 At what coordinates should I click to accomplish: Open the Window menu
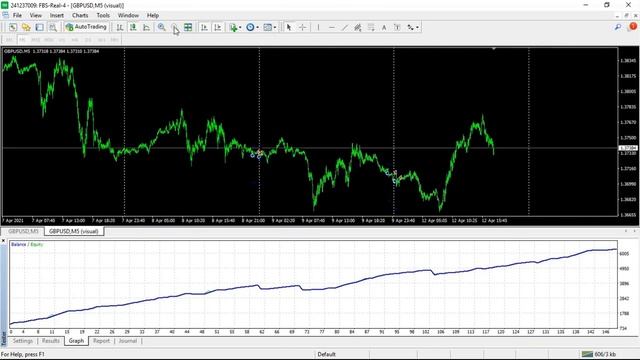click(x=128, y=15)
